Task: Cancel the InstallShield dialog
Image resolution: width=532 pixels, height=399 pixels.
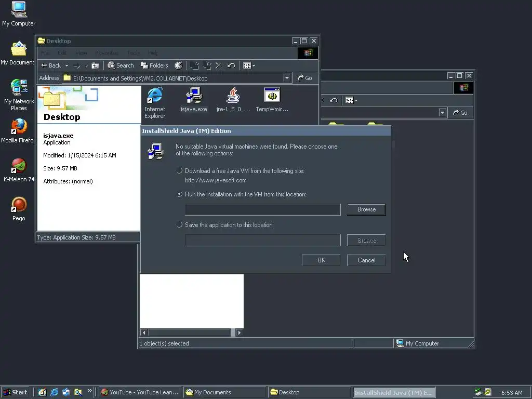Action: click(366, 260)
